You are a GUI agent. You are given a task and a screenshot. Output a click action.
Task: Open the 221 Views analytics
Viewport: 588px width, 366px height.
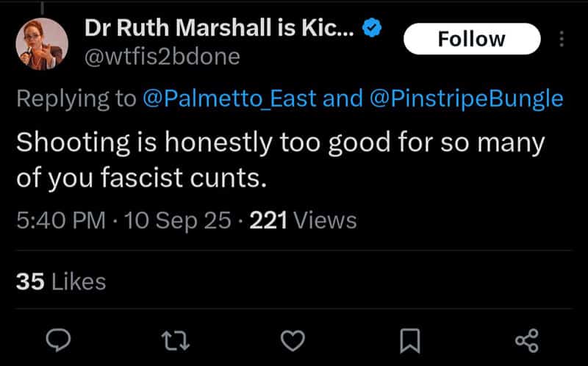(303, 220)
